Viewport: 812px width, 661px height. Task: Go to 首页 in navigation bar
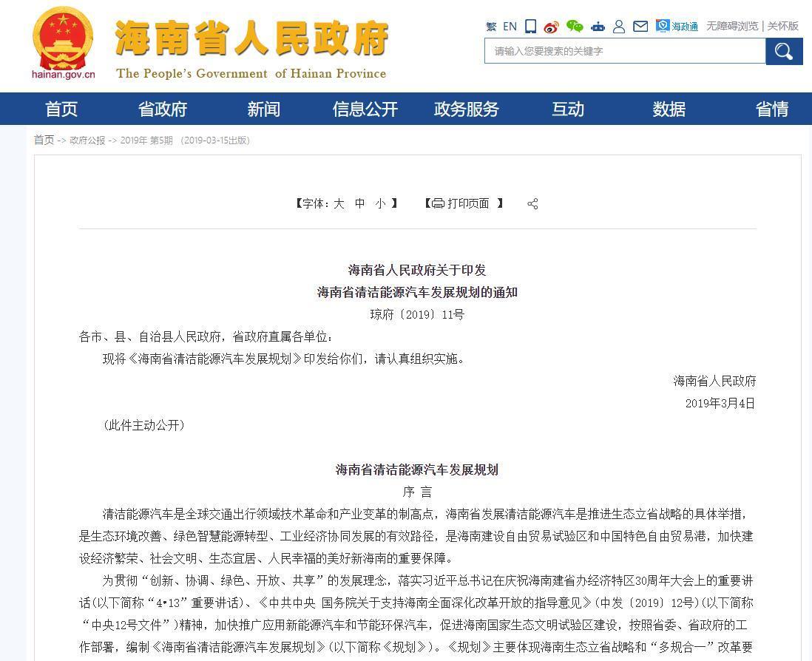click(61, 109)
